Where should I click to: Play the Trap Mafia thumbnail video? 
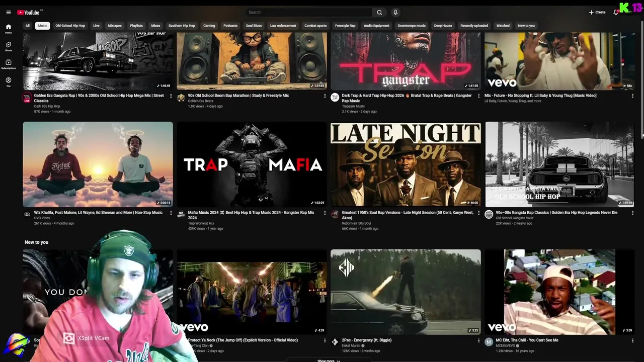click(252, 164)
